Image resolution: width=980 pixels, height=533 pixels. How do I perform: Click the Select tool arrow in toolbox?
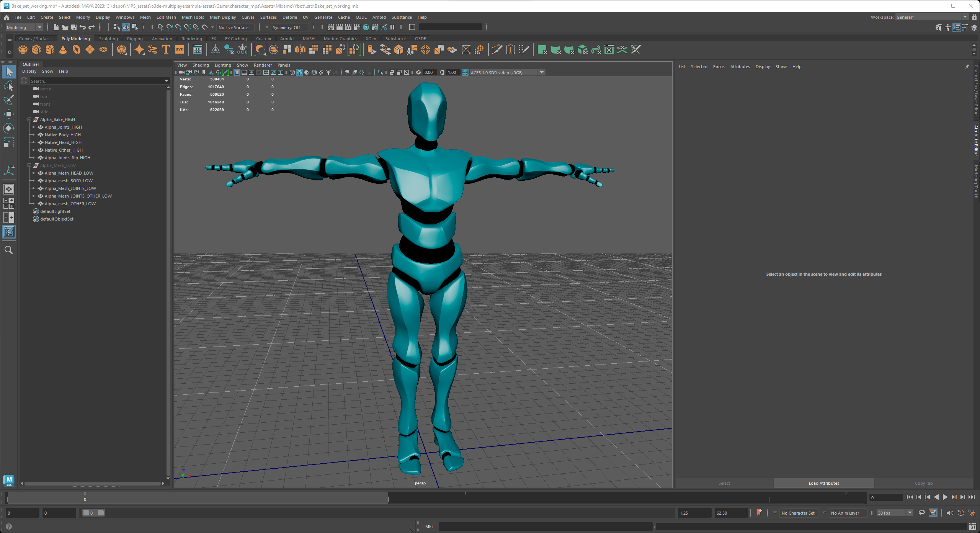coord(8,72)
